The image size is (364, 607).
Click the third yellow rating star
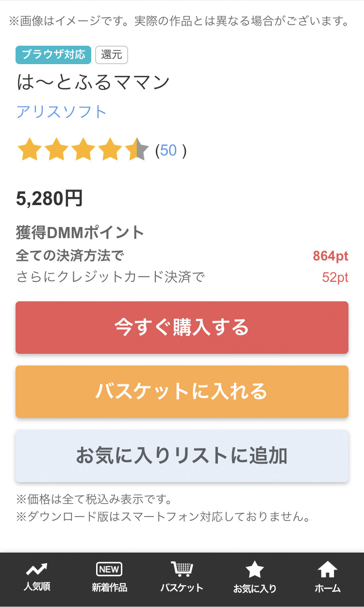[x=83, y=150]
